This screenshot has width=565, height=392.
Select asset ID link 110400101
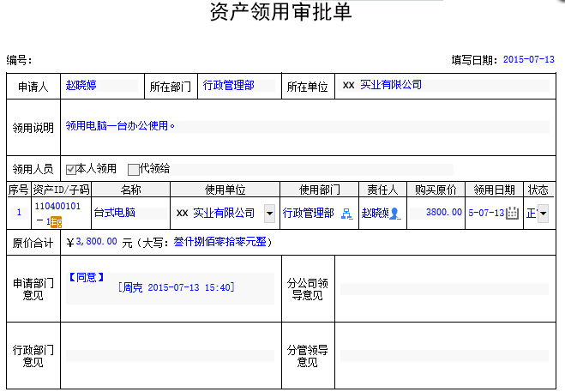click(57, 206)
